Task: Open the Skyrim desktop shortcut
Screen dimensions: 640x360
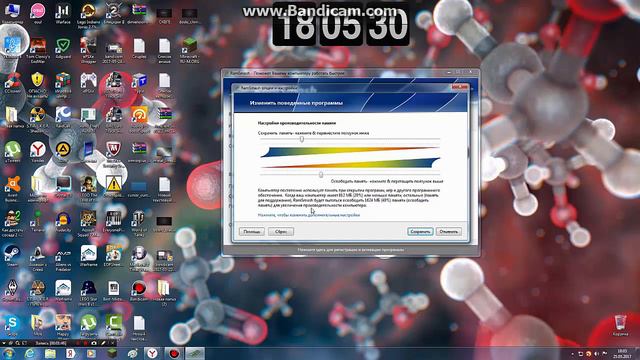Action: [x=12, y=291]
